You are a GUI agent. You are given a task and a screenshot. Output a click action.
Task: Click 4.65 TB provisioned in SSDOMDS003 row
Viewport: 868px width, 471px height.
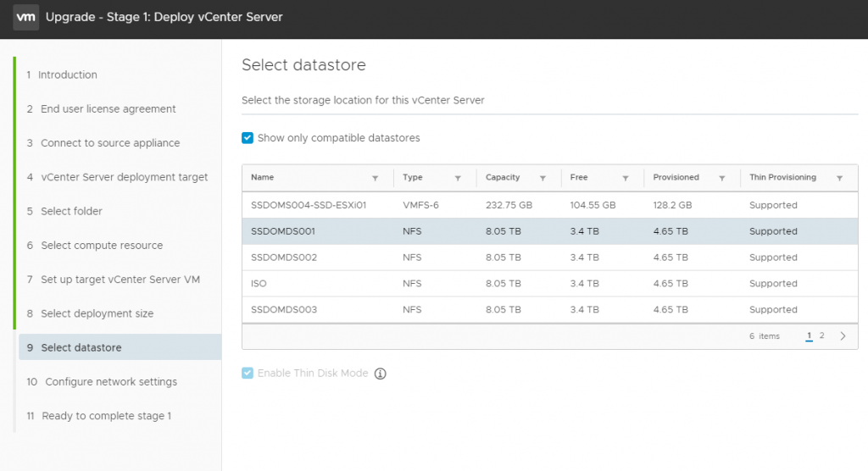coord(670,309)
